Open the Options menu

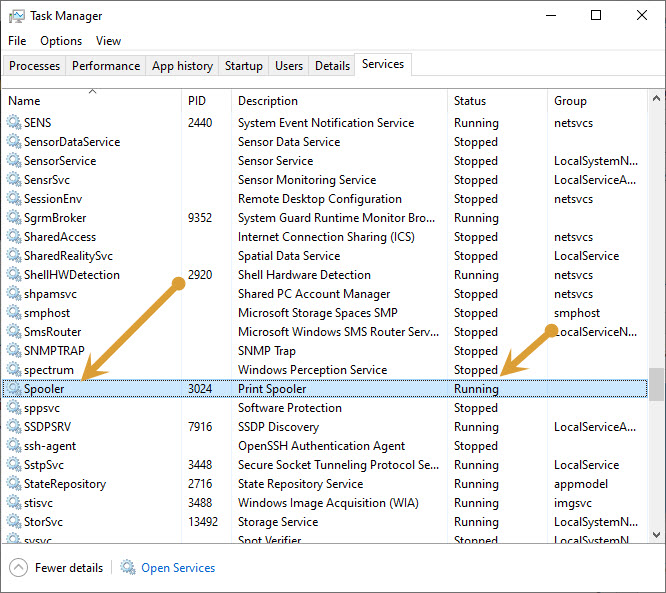coord(61,41)
